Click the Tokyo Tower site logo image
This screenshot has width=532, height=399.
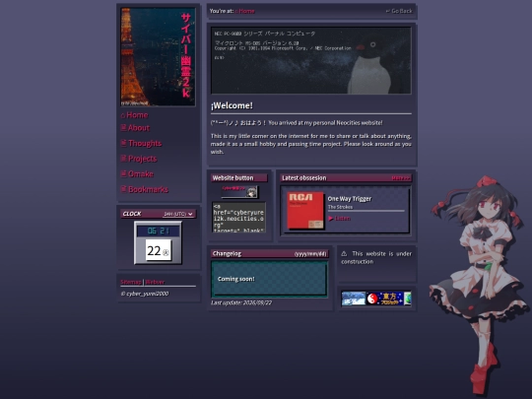158,57
